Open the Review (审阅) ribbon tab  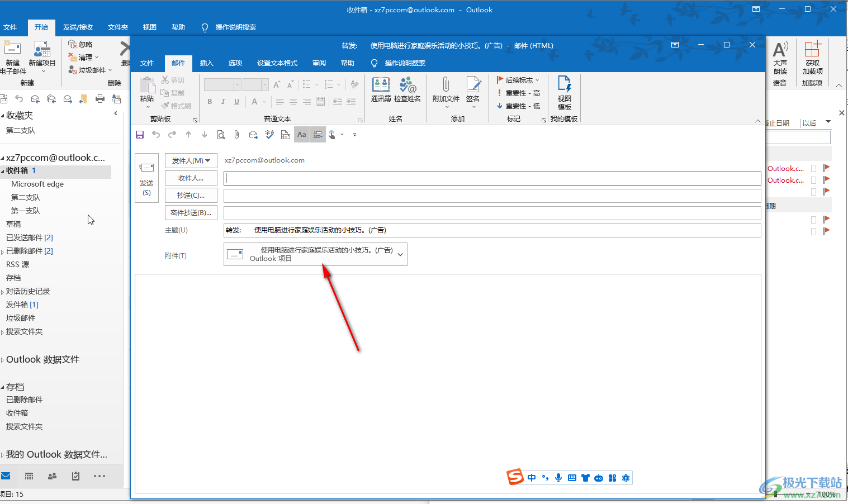point(319,63)
